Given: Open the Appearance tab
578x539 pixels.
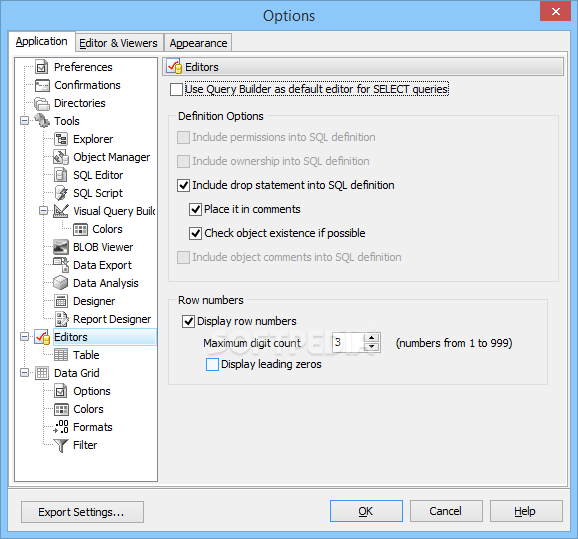Looking at the screenshot, I should (198, 43).
